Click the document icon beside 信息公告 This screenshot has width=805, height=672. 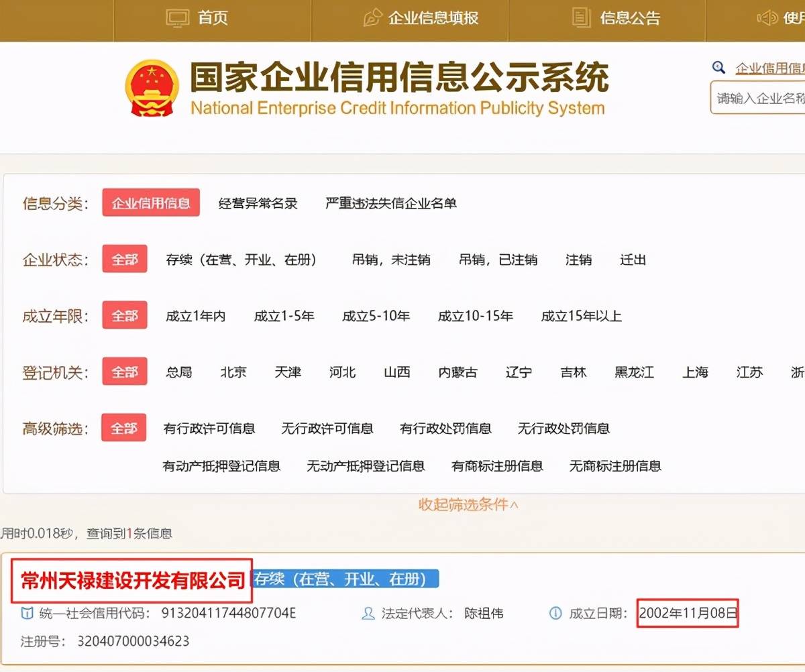pos(581,18)
